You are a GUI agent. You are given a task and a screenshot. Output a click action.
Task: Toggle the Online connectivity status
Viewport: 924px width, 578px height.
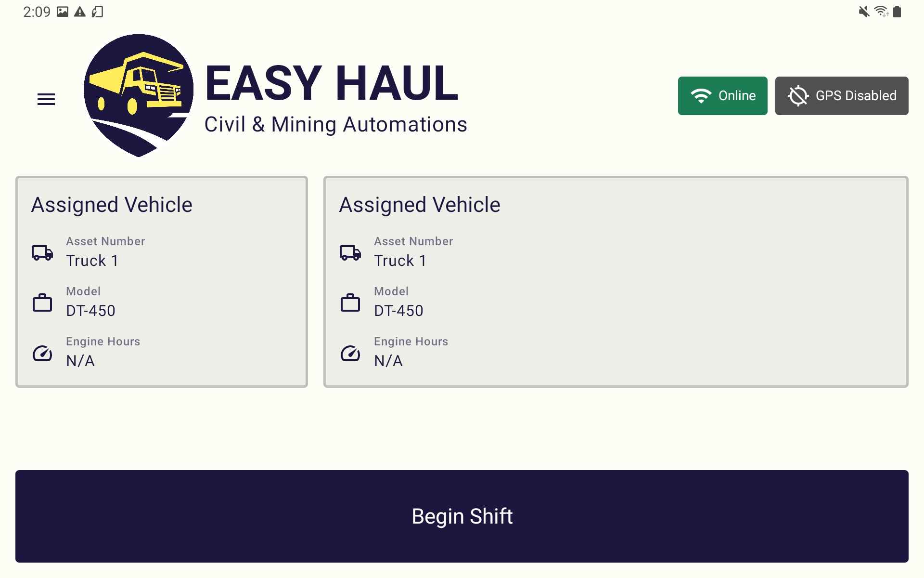(722, 95)
